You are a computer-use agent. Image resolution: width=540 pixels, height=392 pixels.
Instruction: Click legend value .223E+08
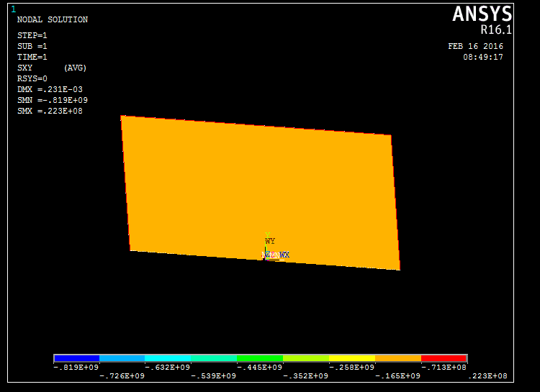point(487,376)
